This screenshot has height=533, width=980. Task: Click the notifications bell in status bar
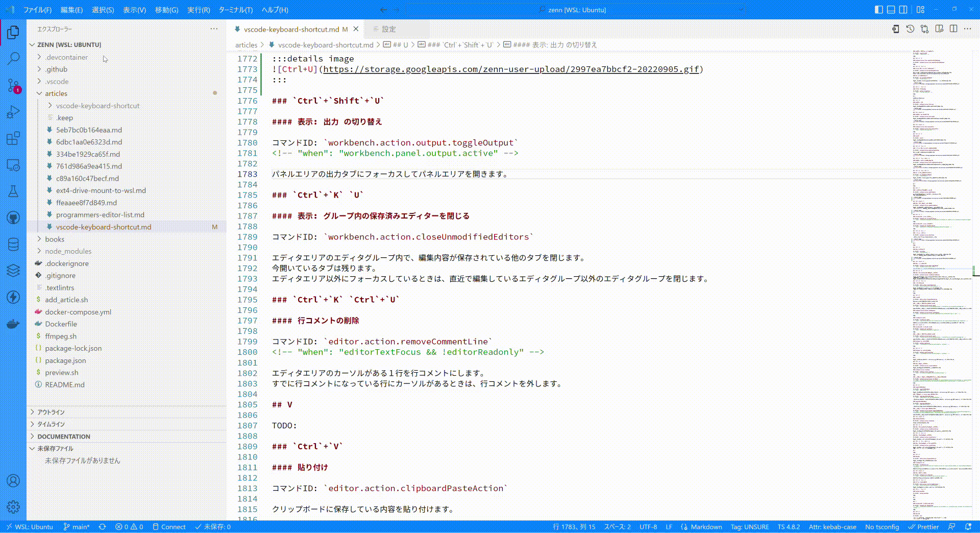(x=968, y=527)
